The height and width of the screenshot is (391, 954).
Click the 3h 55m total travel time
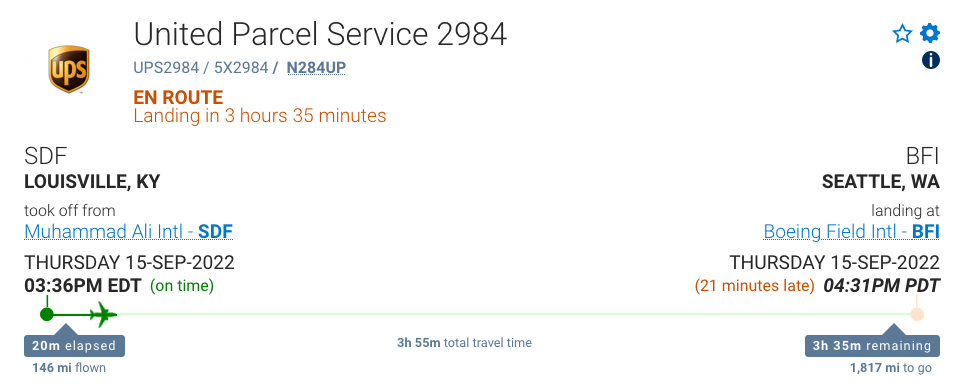tap(464, 343)
